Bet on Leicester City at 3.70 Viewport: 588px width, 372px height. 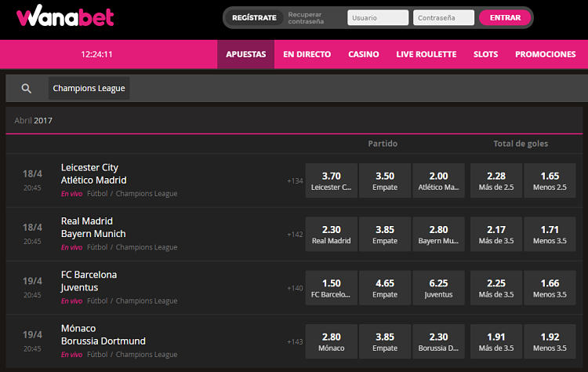pyautogui.click(x=332, y=181)
